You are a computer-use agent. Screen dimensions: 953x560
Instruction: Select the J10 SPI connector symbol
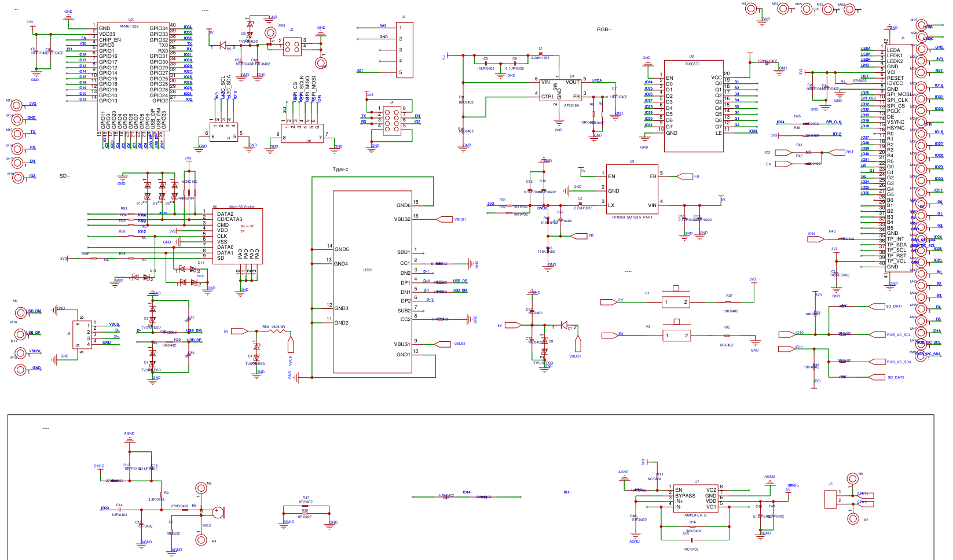[302, 132]
